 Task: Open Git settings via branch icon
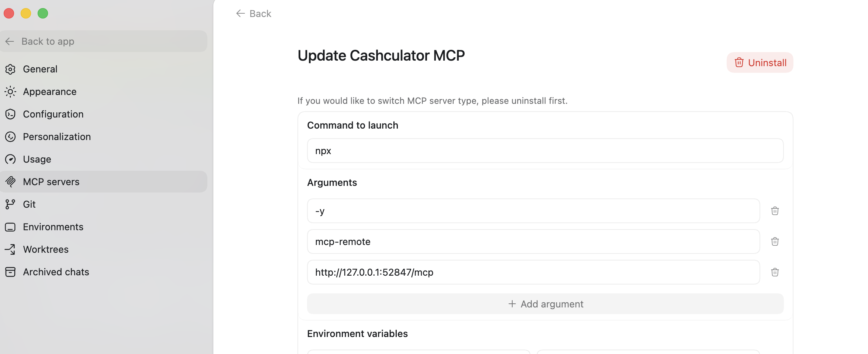tap(10, 204)
